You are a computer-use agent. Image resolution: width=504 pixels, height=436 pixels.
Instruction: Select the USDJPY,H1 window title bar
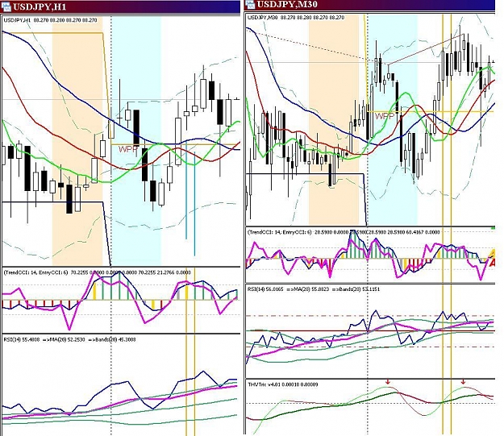pos(120,6)
